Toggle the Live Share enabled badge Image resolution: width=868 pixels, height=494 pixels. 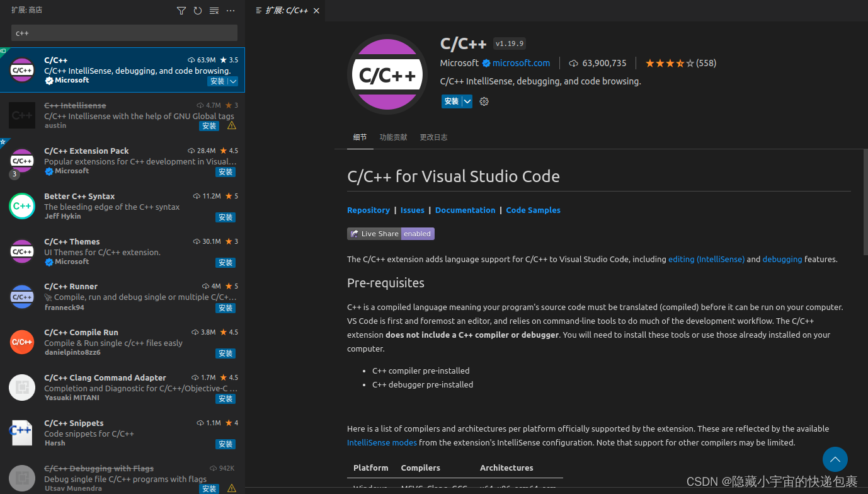pyautogui.click(x=390, y=234)
